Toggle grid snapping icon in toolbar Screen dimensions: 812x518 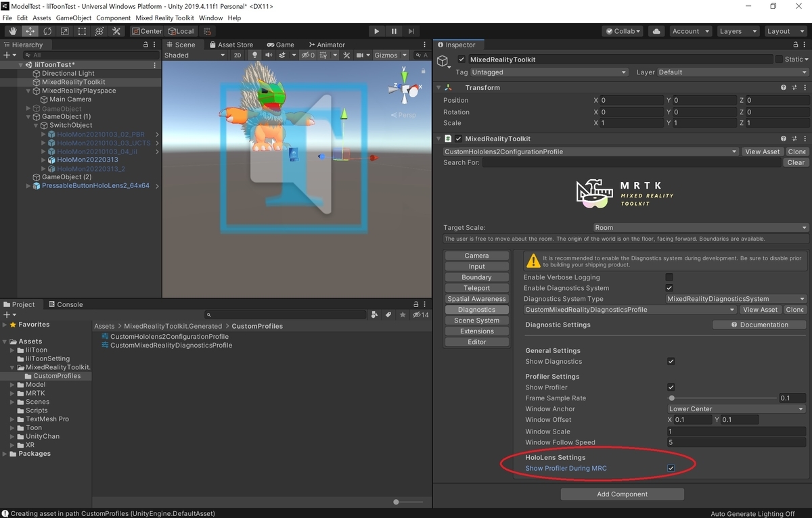207,31
